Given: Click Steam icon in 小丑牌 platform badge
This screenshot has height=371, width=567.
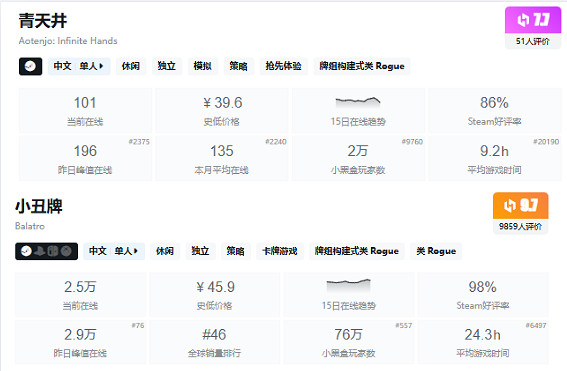Looking at the screenshot, I should tap(26, 251).
